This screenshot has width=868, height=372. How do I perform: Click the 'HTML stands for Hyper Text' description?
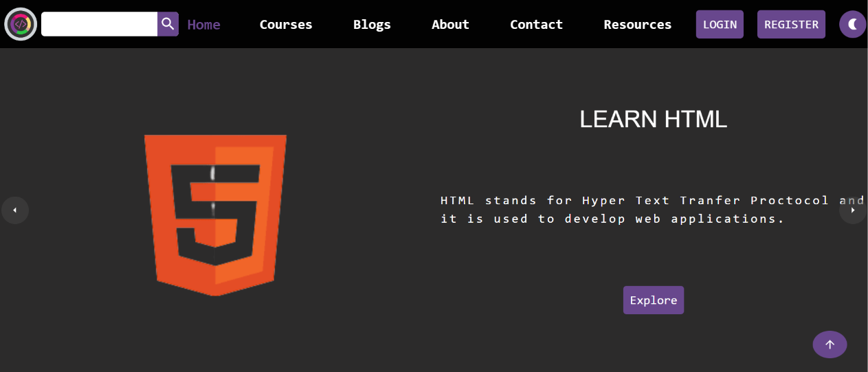(653, 210)
